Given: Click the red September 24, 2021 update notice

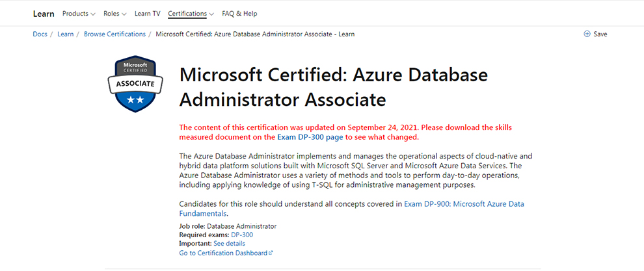Looking at the screenshot, I should click(346, 132).
